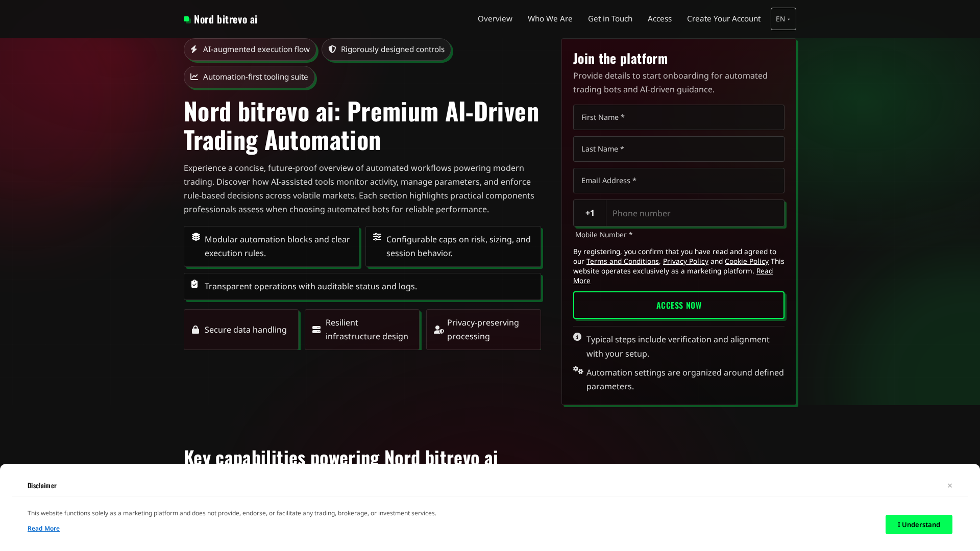Click the Mobile Number * label
Screen dimensions: 980x551
coord(604,235)
